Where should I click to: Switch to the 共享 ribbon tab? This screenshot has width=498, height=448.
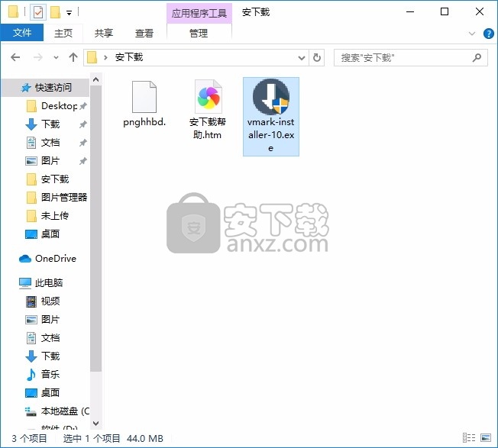pos(104,33)
